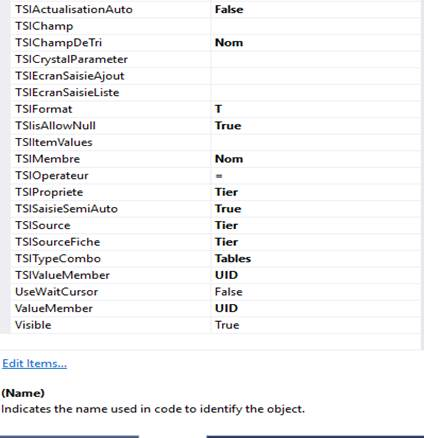This screenshot has height=438, width=424.
Task: Select the TSISource value Tier
Action: tap(226, 225)
